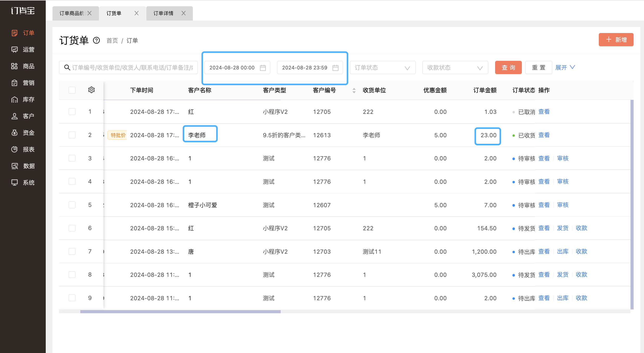644x353 pixels.
Task: Click the 订货宝 logo
Action: point(23,11)
